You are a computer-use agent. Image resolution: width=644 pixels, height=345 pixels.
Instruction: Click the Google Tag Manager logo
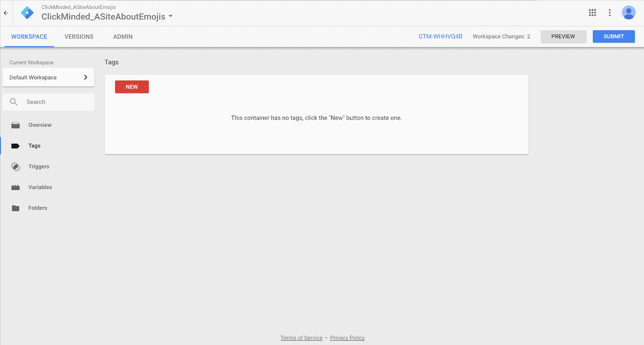(27, 13)
